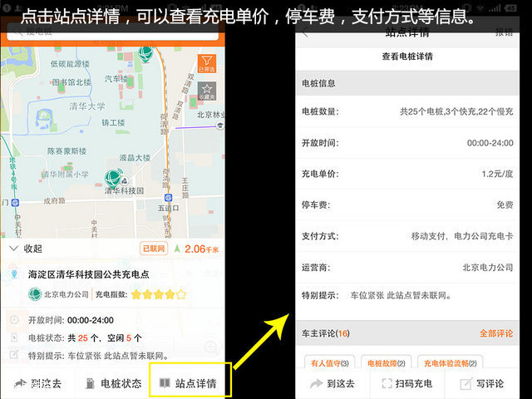Tap the orange filter funnel icon
This screenshot has height=399, width=532.
pos(207,63)
